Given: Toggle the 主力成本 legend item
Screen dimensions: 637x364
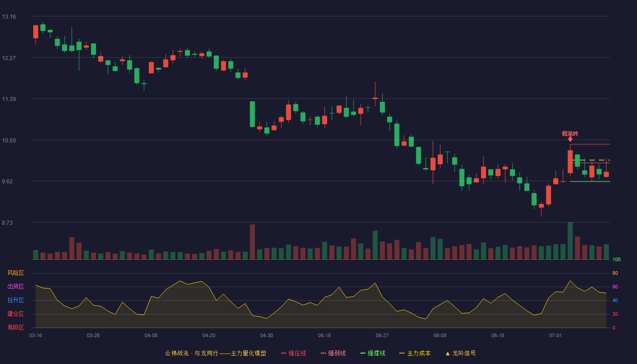Looking at the screenshot, I should [x=415, y=353].
